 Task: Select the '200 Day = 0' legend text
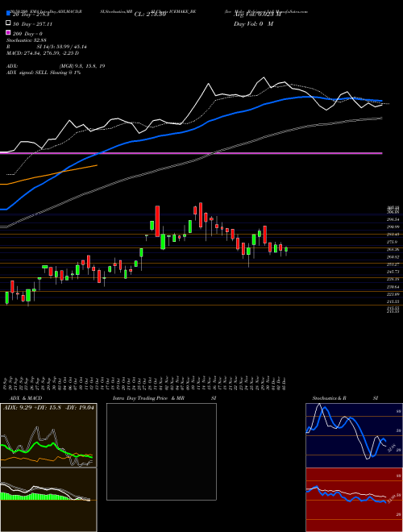[x=27, y=34]
